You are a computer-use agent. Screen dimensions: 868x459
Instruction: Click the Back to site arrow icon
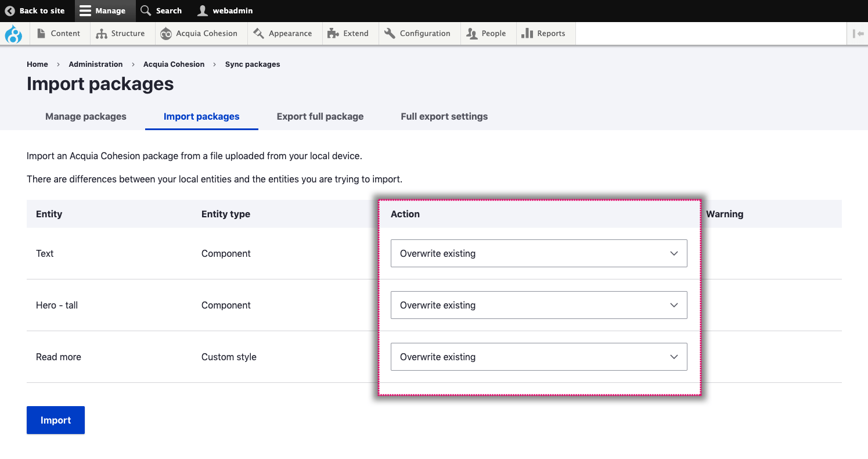click(x=10, y=10)
